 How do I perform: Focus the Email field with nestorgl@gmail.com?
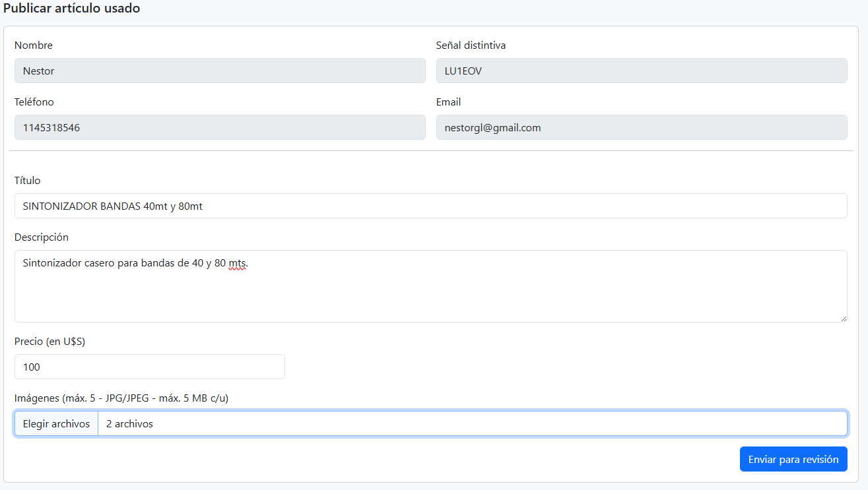pos(641,127)
